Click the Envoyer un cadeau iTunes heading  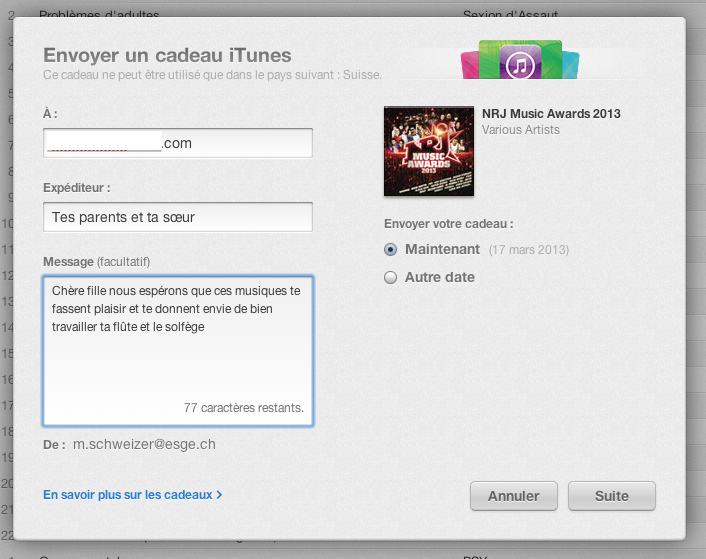[x=167, y=55]
